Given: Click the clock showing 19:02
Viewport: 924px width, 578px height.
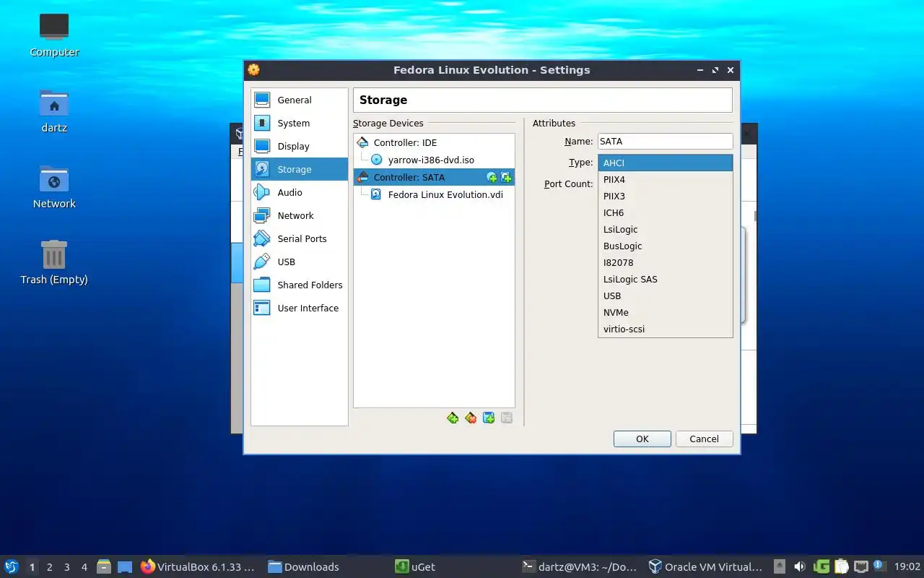Looking at the screenshot, I should coord(907,567).
